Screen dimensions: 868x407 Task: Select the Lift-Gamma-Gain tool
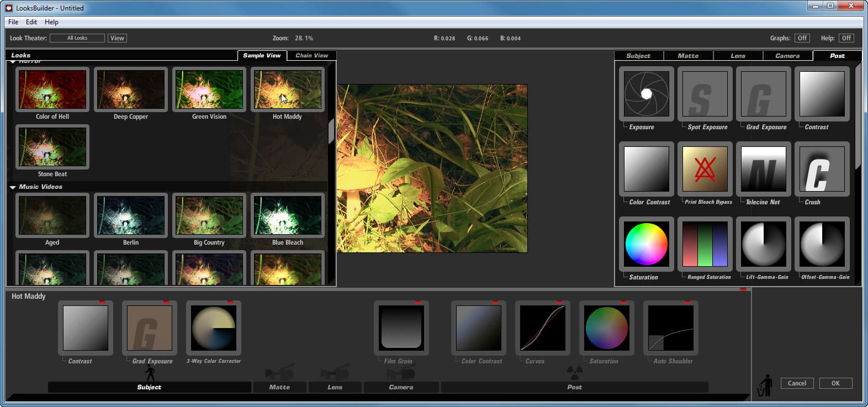click(x=763, y=244)
